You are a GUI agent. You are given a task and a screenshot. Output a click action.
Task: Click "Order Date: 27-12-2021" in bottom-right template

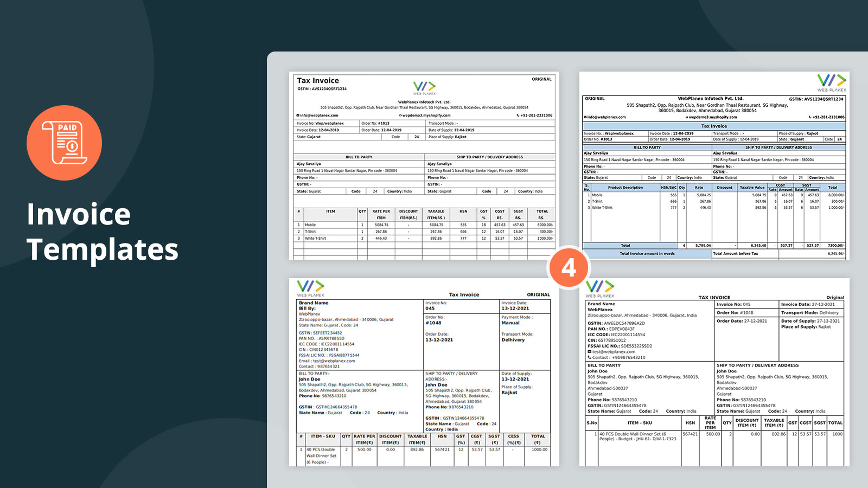[742, 321]
